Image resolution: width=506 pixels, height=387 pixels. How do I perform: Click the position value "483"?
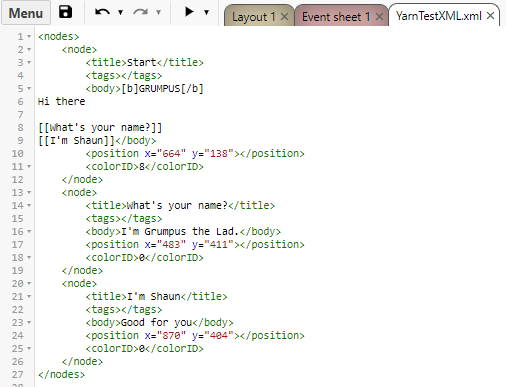(x=171, y=244)
